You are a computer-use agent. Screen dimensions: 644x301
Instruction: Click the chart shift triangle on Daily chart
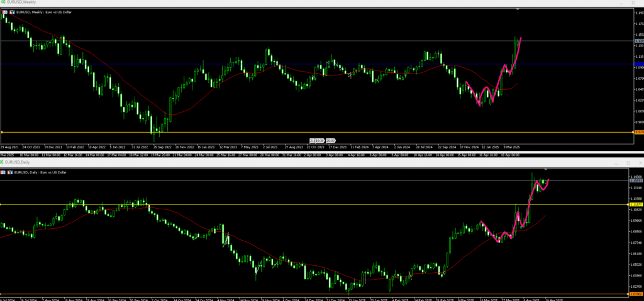545,170
